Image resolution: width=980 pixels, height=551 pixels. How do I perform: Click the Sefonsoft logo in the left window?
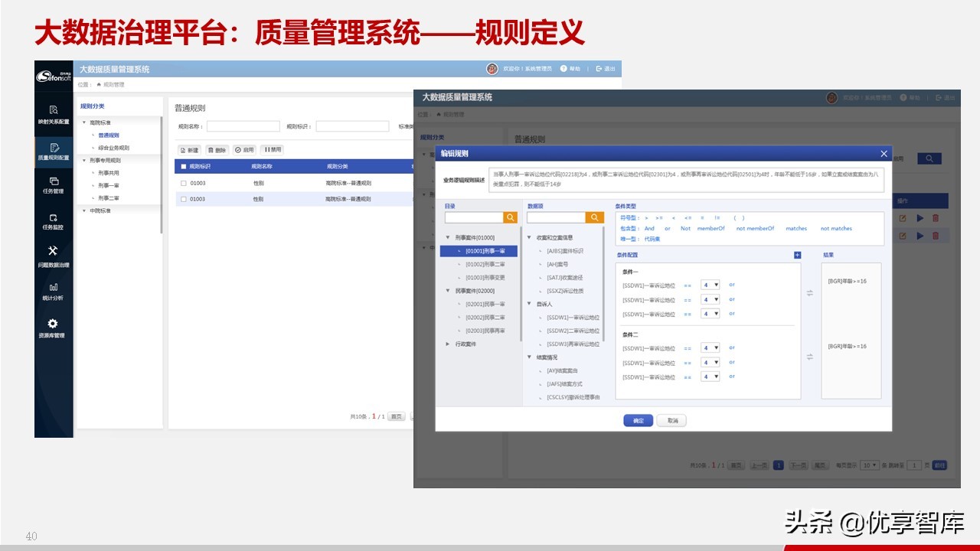[x=53, y=75]
